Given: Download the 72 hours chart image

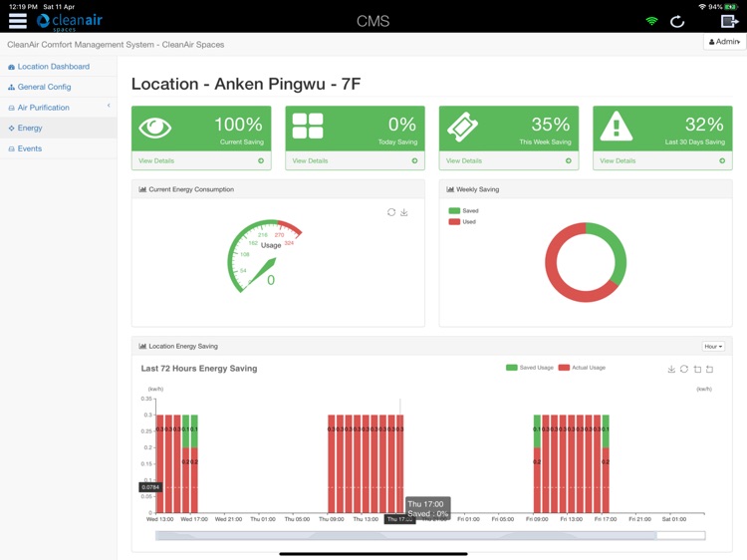Looking at the screenshot, I should tap(671, 369).
